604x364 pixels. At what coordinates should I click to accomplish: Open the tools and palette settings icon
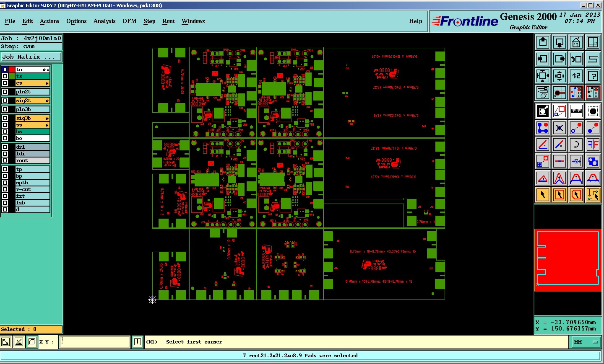point(543,93)
